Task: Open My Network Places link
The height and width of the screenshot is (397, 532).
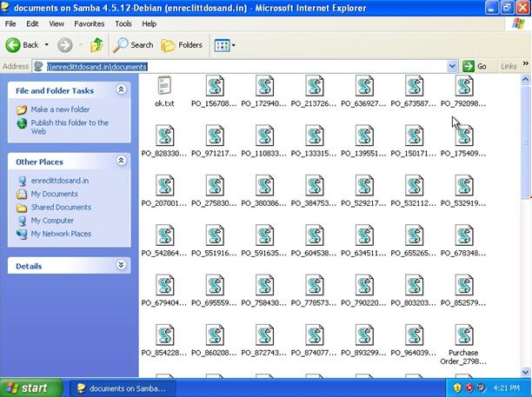Action: [61, 234]
